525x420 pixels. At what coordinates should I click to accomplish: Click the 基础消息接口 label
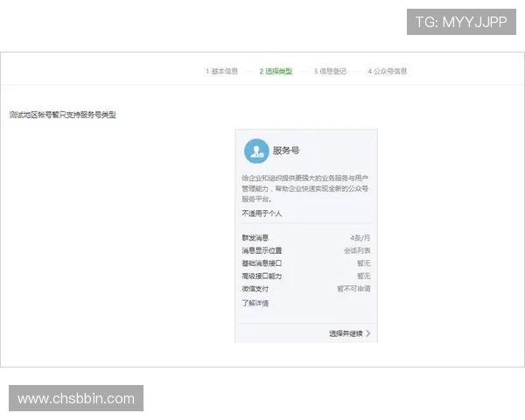coord(262,263)
